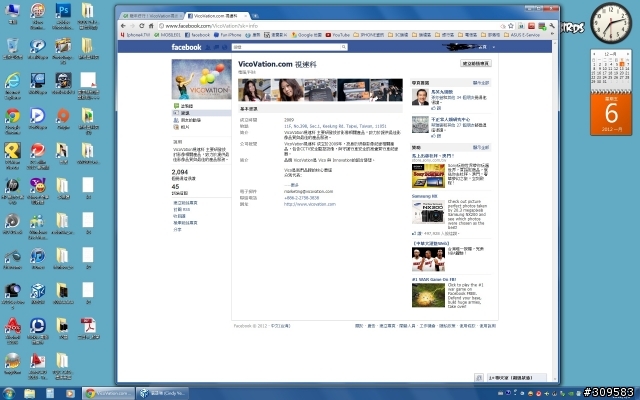Select the Info item in the page sidebar
640x400 pixels.
201,113
